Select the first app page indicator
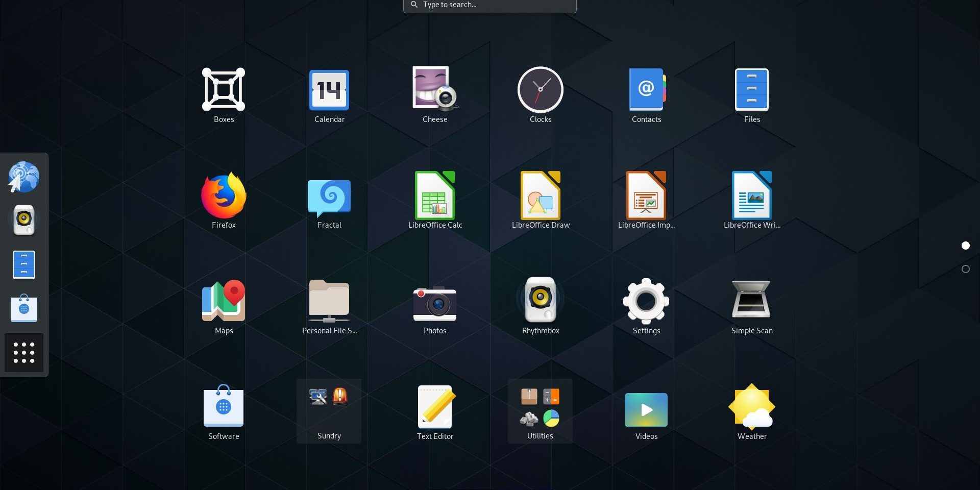Screen dimensions: 980x490 click(x=965, y=246)
